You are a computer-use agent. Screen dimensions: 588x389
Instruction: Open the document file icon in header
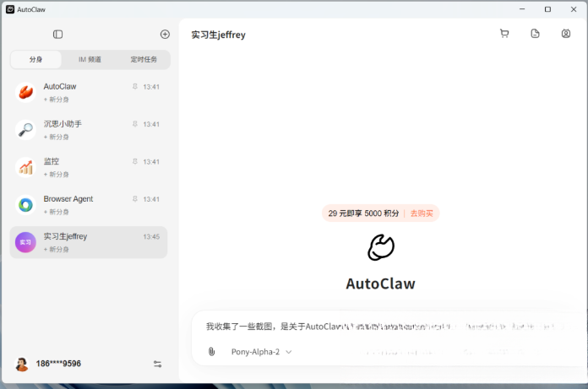(x=535, y=34)
